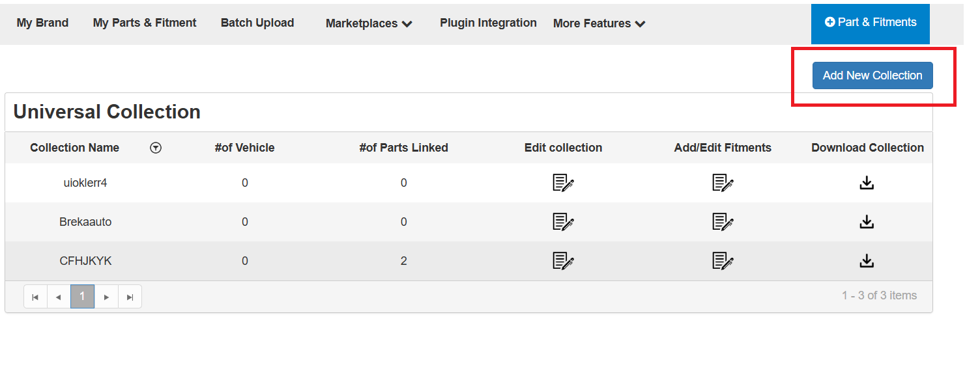Expand the Marketplaces dropdown menu
980x369 pixels.
pos(369,23)
